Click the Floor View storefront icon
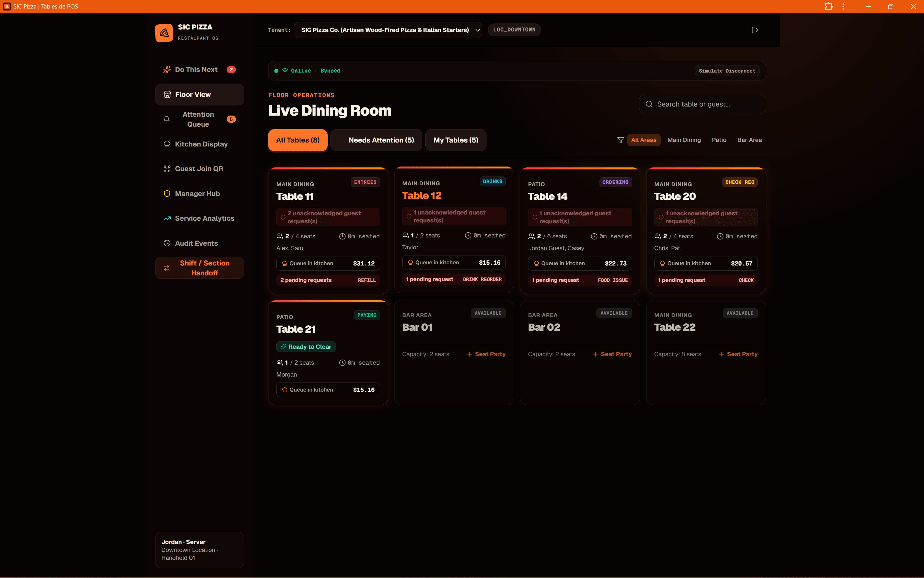Screen dimensions: 924x578 (167, 94)
